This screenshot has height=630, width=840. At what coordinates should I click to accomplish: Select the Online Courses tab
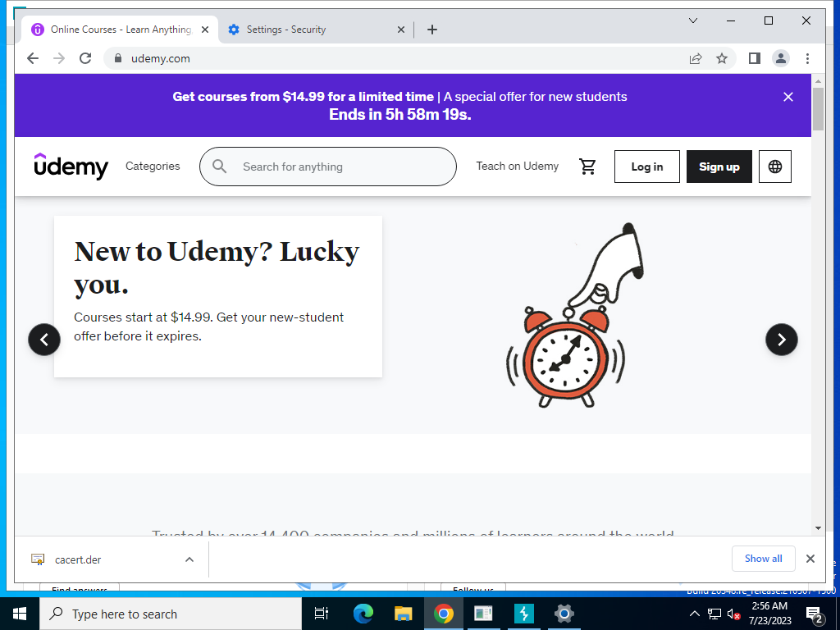click(120, 30)
